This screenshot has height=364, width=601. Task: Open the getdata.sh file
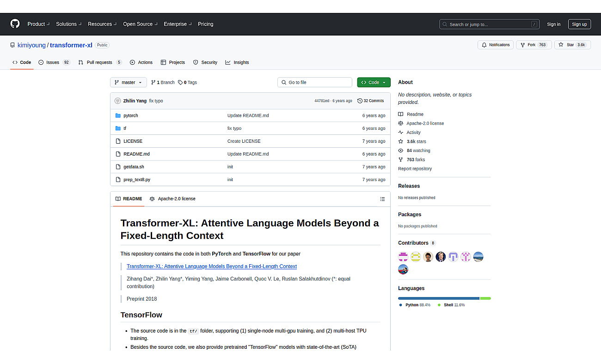coord(134,167)
